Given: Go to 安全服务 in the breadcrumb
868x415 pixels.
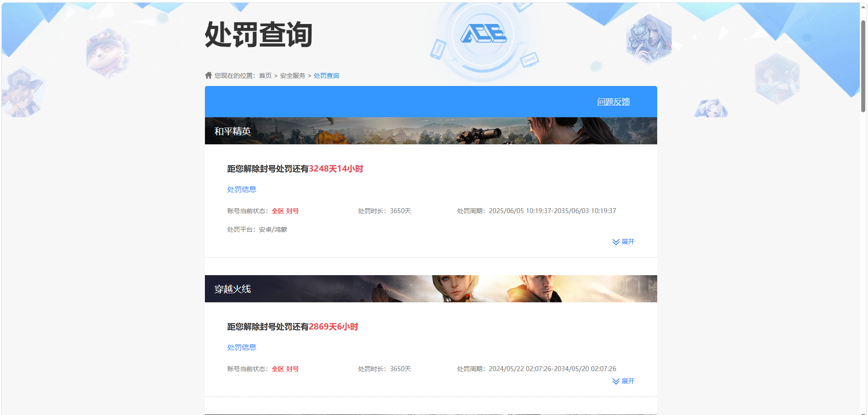Looking at the screenshot, I should click(293, 76).
